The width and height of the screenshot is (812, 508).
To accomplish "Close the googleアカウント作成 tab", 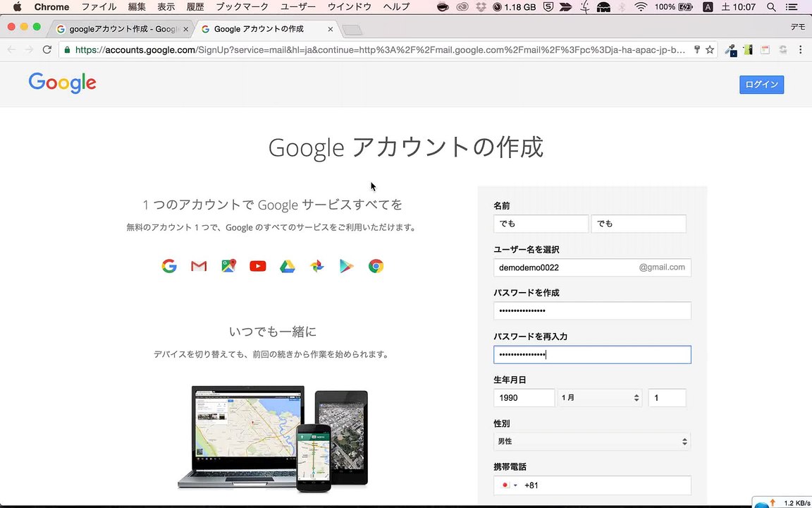I will pyautogui.click(x=186, y=29).
